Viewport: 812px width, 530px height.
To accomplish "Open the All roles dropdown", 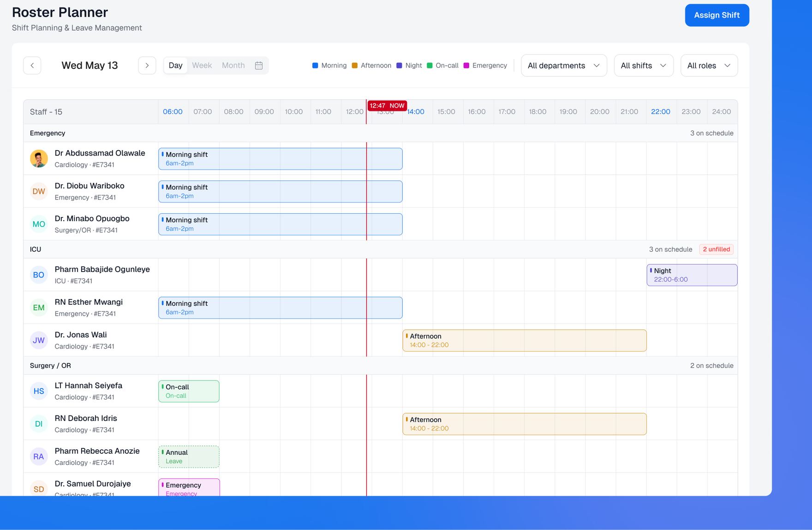I will pos(709,66).
